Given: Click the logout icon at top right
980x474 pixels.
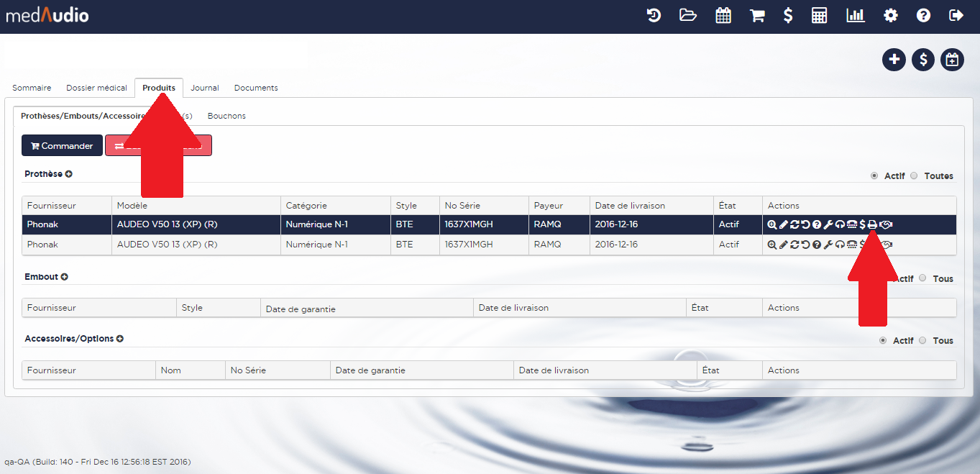Looking at the screenshot, I should [956, 15].
